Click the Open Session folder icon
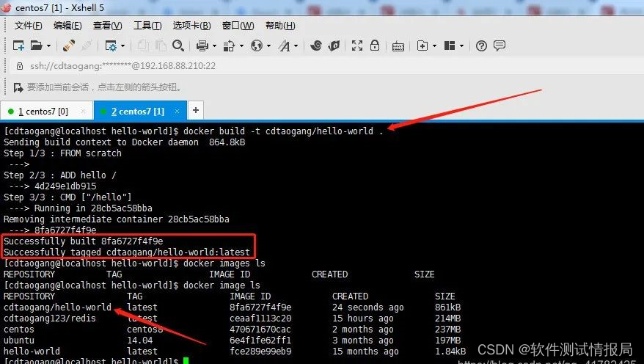Screen dimensions: 644x364 coord(36,45)
